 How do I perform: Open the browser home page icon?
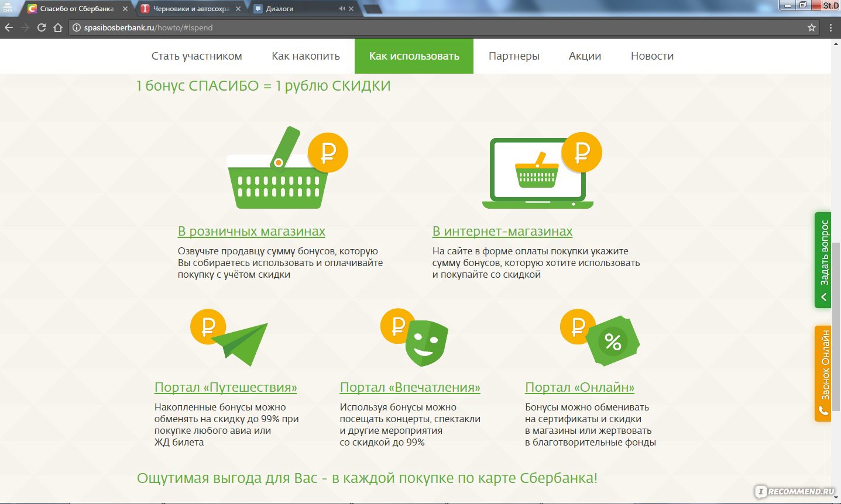pyautogui.click(x=58, y=27)
